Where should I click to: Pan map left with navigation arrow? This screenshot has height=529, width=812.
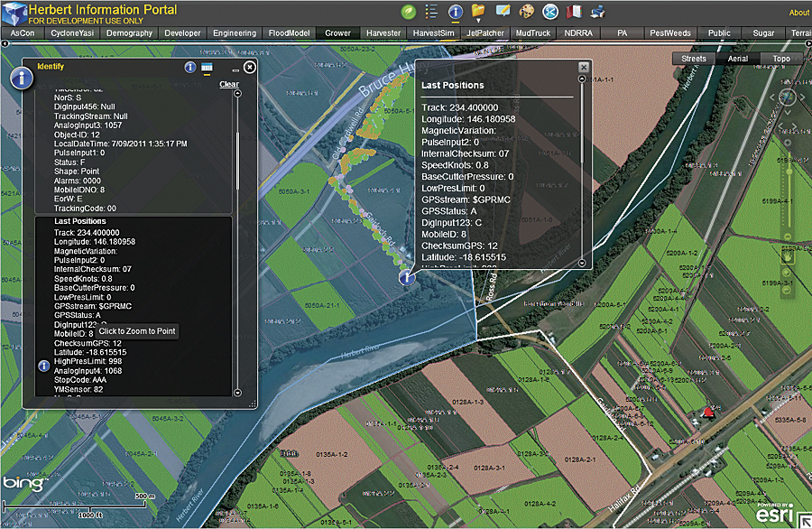point(772,97)
